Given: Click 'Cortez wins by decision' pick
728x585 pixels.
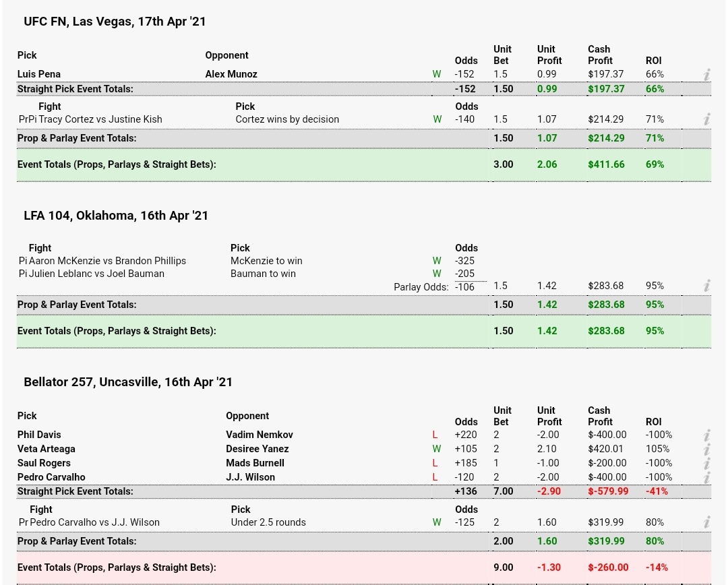Looking at the screenshot, I should [x=287, y=119].
